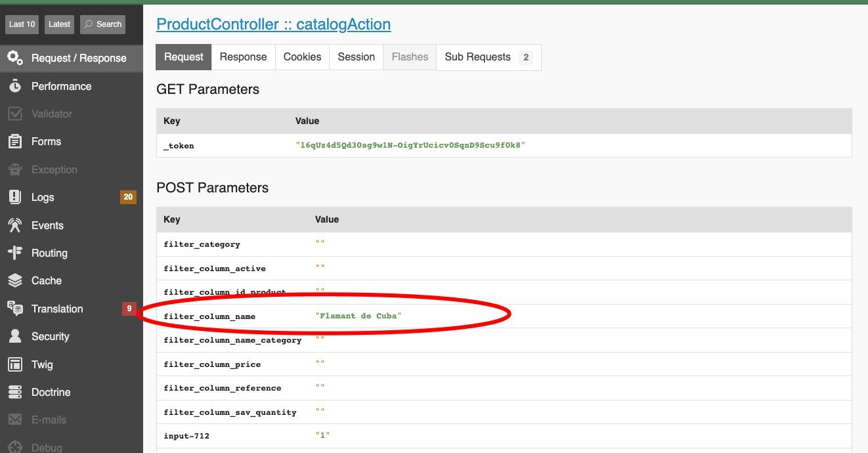Switch to the Cookies tab

tap(302, 57)
